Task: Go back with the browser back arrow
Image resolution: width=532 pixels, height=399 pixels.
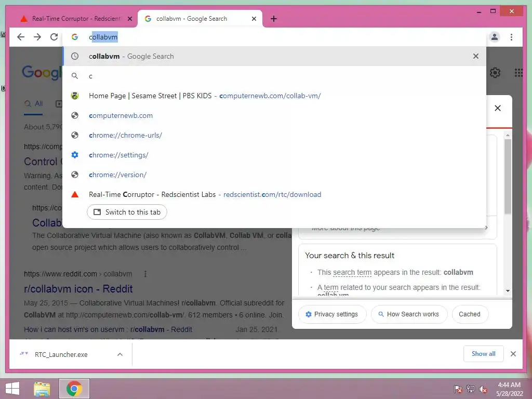Action: (x=21, y=37)
